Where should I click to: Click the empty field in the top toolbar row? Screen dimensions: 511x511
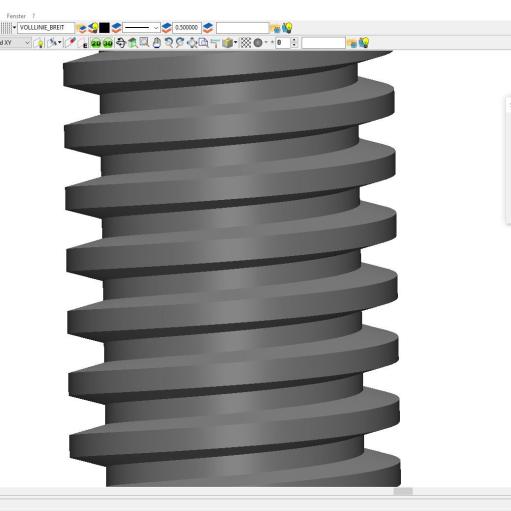click(x=242, y=28)
